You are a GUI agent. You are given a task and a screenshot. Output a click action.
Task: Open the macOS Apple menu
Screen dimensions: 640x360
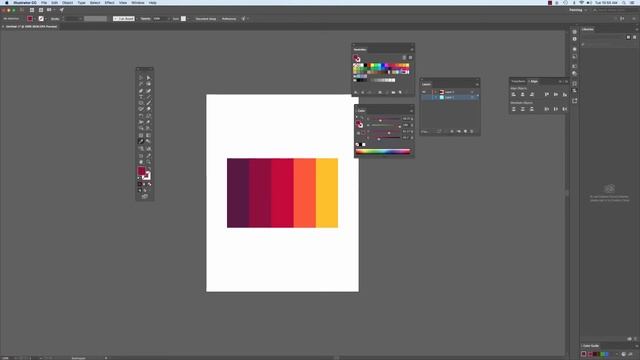[7, 2]
